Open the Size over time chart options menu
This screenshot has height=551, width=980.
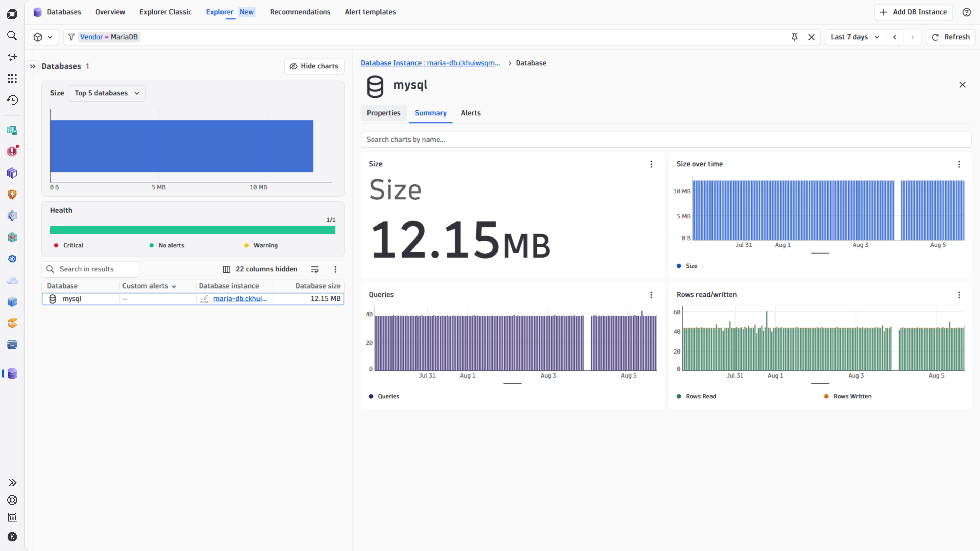click(959, 164)
